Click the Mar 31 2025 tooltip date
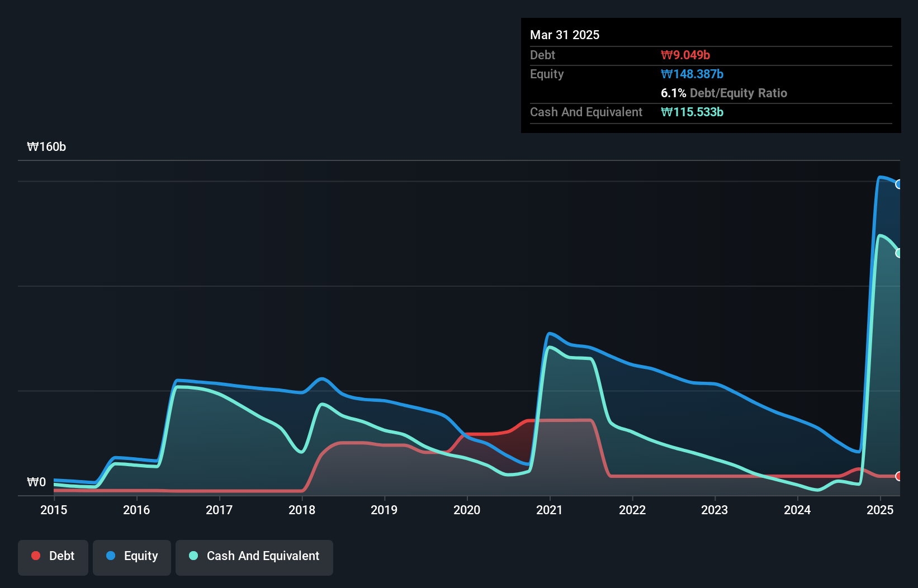This screenshot has height=588, width=918. 565,35
